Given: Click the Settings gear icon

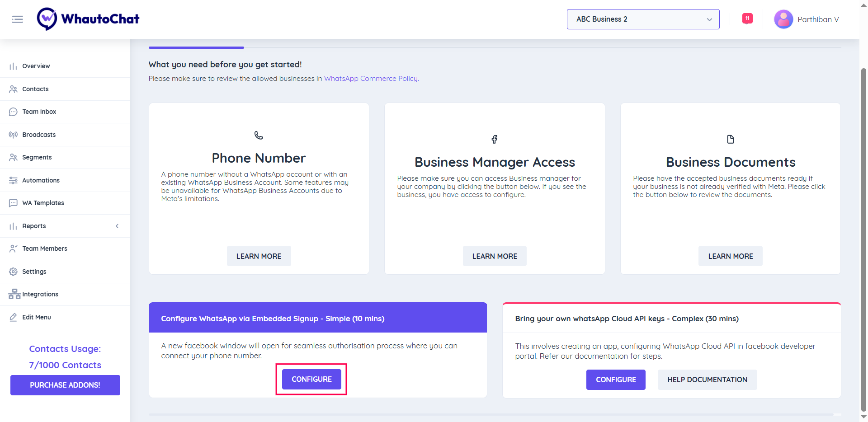Looking at the screenshot, I should (13, 272).
